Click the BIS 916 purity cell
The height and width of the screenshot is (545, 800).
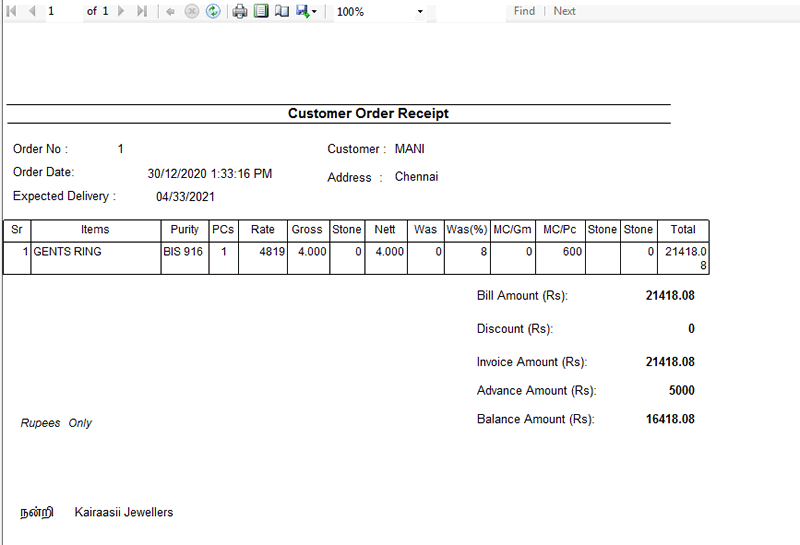[x=185, y=258]
